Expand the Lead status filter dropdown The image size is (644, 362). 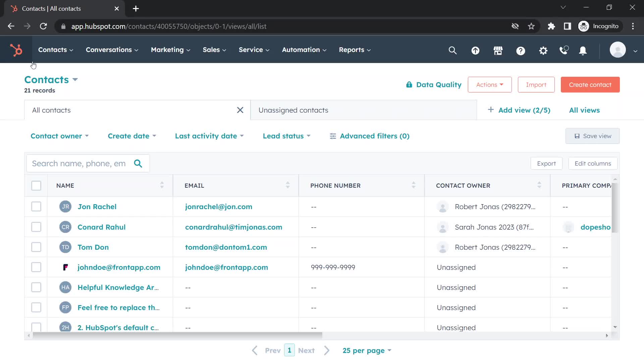pyautogui.click(x=287, y=136)
